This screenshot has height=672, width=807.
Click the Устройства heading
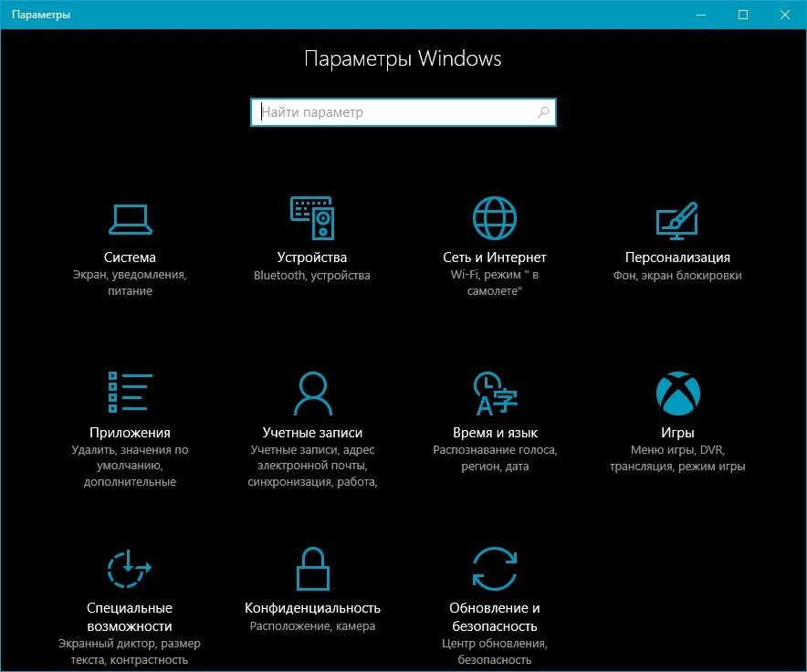click(x=312, y=257)
